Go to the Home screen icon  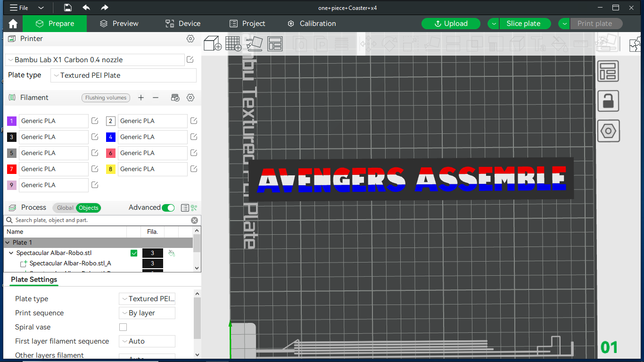(13, 24)
